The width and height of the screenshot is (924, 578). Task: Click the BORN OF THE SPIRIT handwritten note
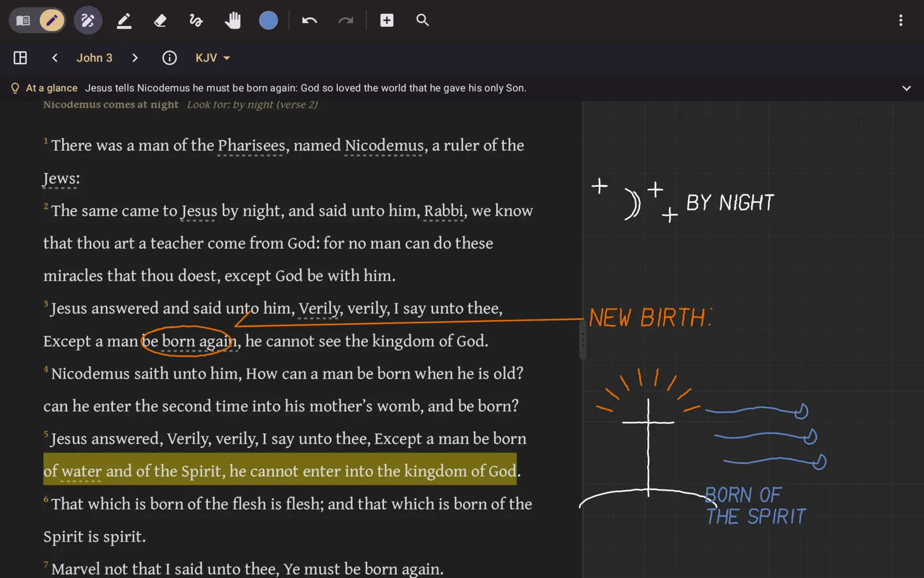tap(755, 506)
